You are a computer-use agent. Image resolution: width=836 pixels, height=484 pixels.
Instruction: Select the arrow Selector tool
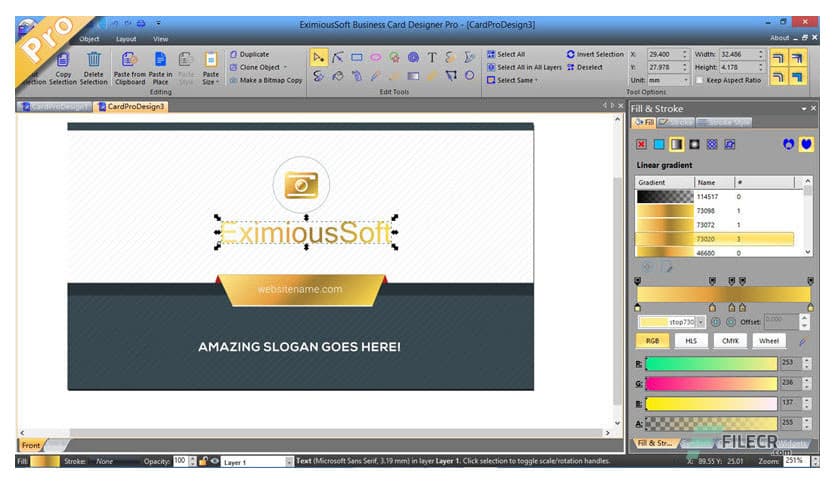318,58
